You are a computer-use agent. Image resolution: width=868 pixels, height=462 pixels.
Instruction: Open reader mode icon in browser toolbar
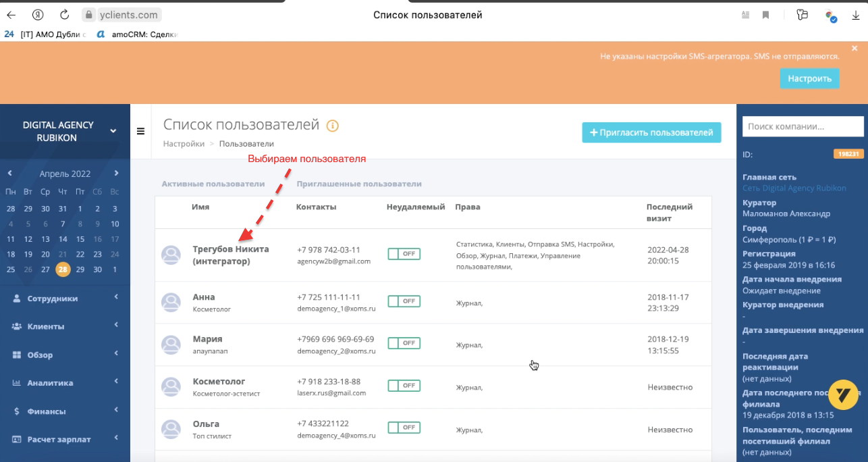(745, 15)
